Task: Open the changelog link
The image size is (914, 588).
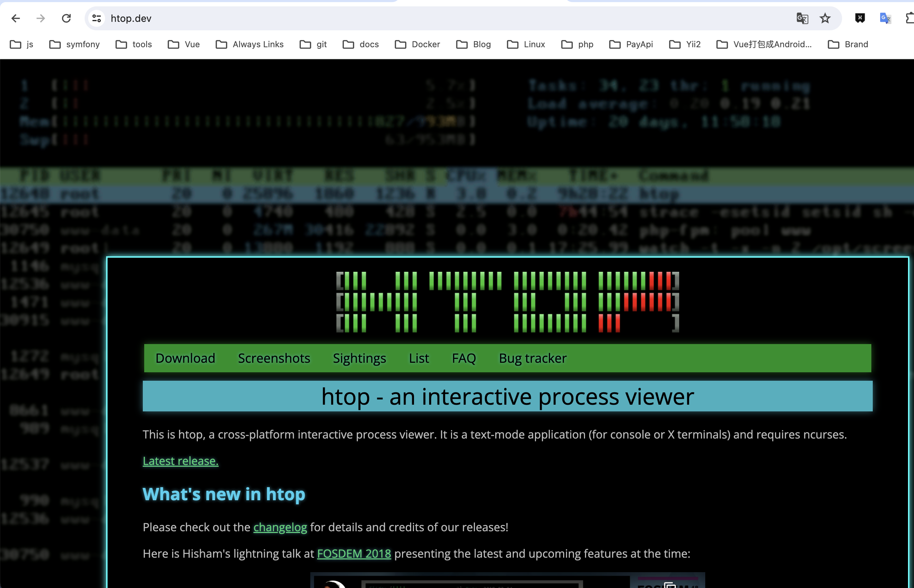Action: [280, 527]
